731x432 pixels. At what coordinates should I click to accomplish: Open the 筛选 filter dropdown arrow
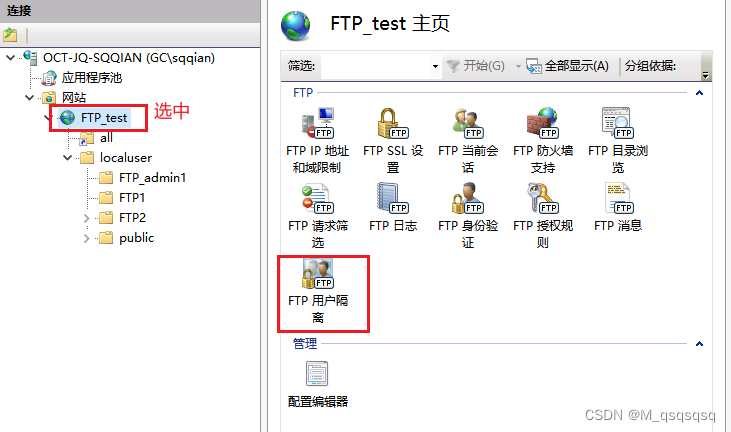[435, 66]
